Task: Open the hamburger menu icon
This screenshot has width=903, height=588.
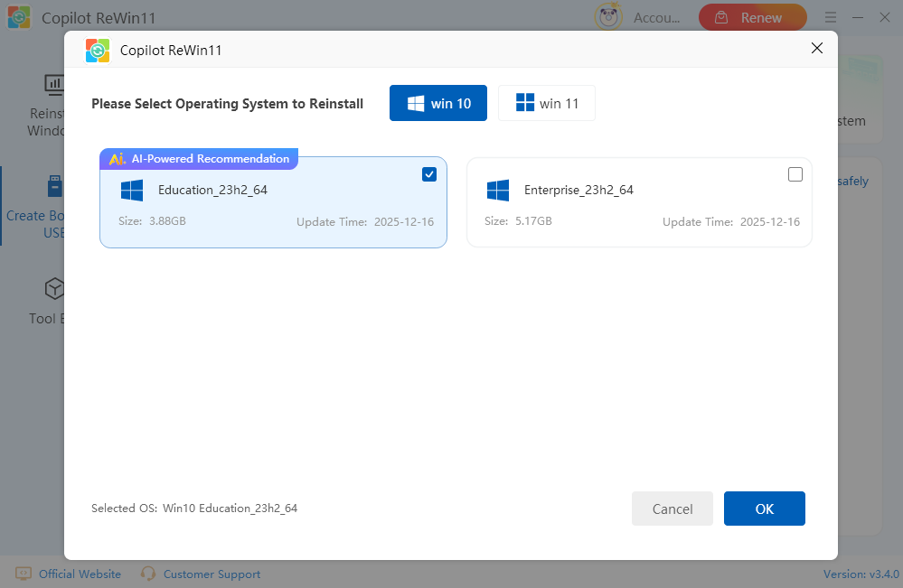Action: 831,17
